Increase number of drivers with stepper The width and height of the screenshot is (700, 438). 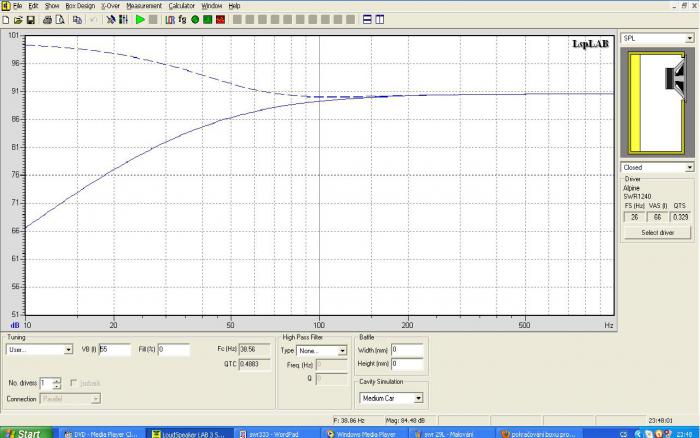(56, 381)
